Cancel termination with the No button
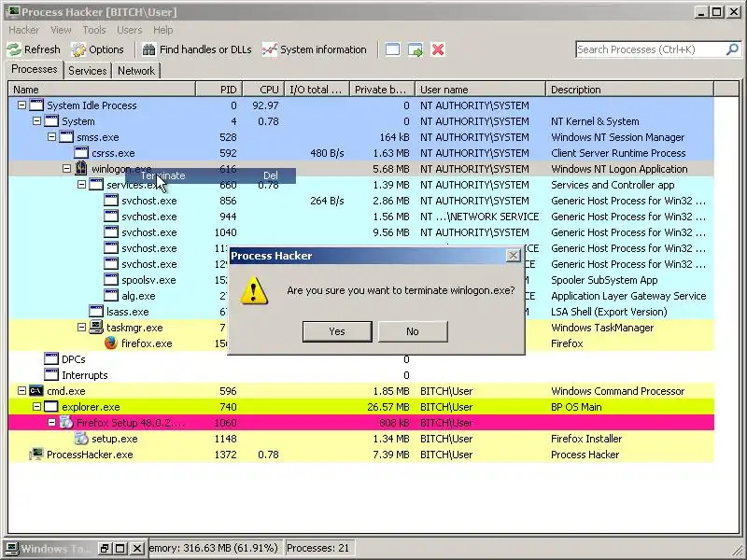The width and height of the screenshot is (747, 560). pos(413,331)
